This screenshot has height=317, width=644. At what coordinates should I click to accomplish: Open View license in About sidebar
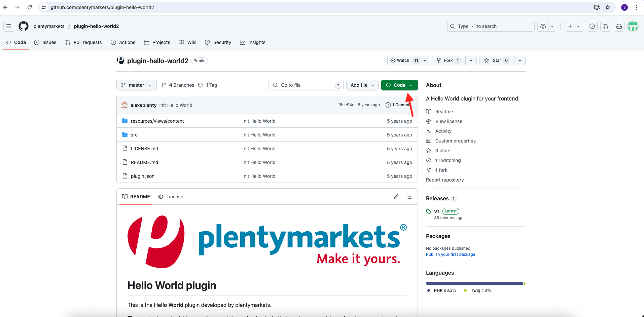[444, 121]
